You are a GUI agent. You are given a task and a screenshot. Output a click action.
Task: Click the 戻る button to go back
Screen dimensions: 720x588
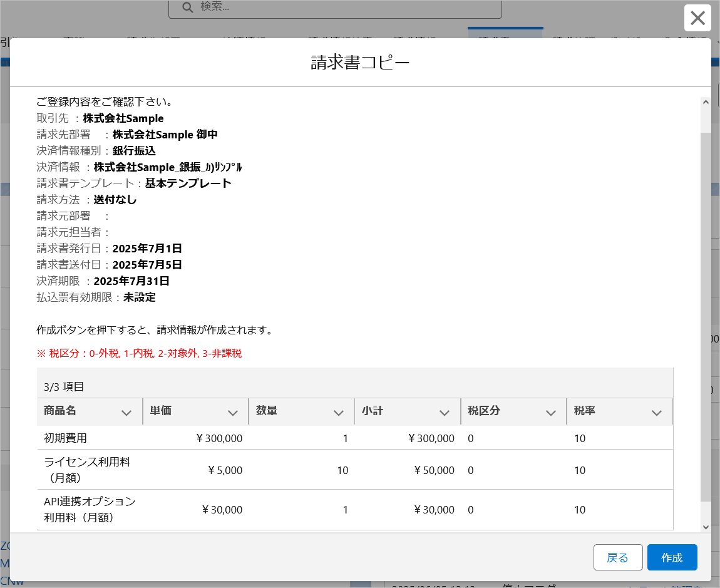point(618,557)
